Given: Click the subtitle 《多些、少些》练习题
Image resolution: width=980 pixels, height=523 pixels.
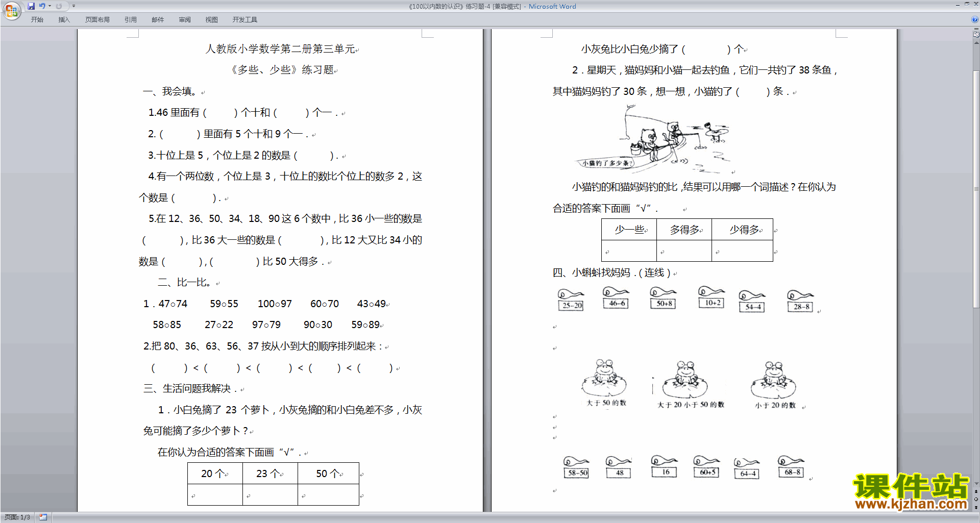Looking at the screenshot, I should (280, 70).
